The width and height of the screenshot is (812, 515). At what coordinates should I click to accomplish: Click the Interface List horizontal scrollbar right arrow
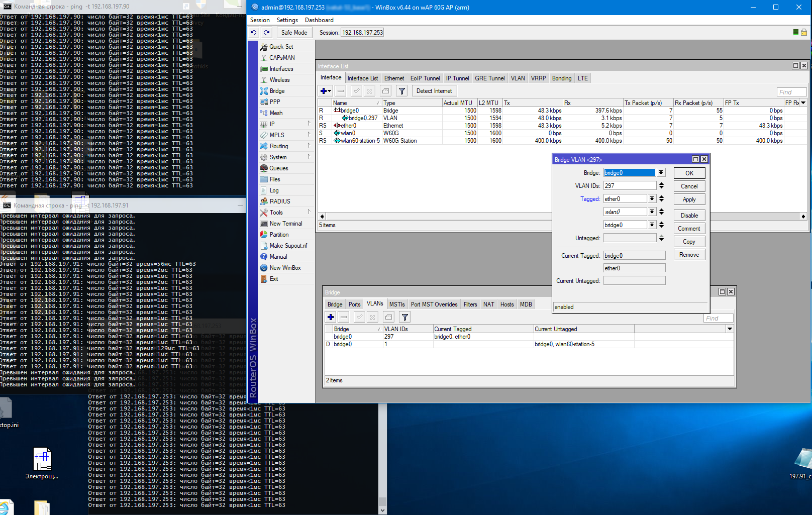pos(803,217)
